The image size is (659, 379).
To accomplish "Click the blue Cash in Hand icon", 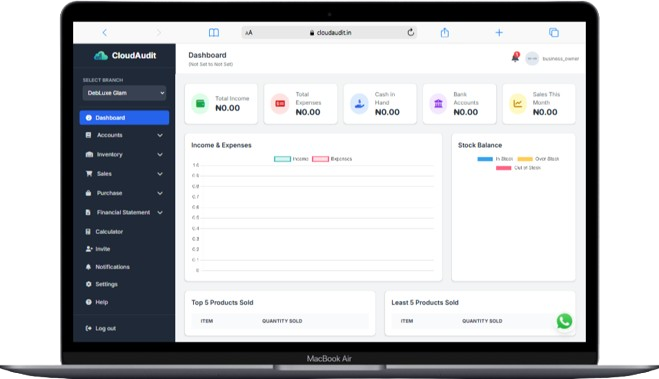I will (359, 103).
